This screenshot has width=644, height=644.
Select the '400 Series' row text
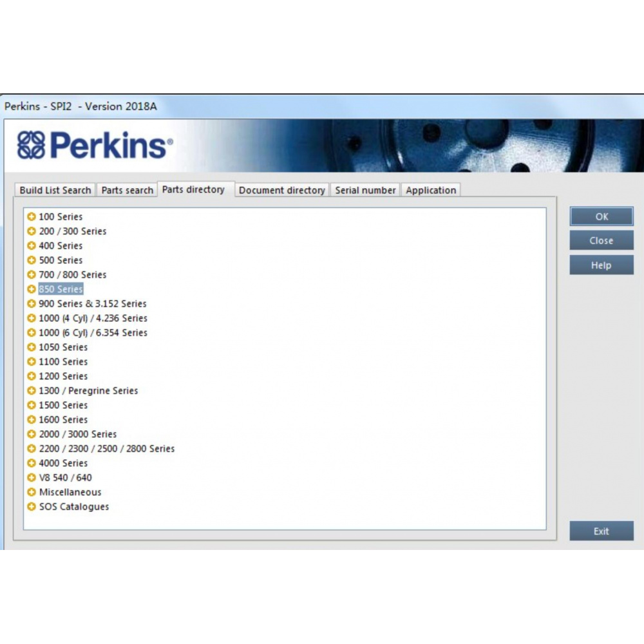(x=61, y=245)
